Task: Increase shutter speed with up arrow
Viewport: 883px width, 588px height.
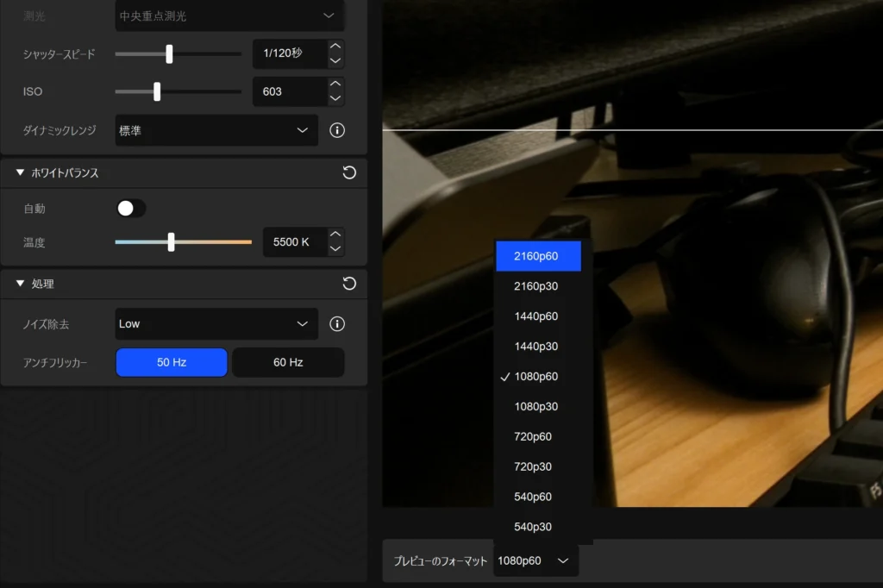Action: [335, 47]
